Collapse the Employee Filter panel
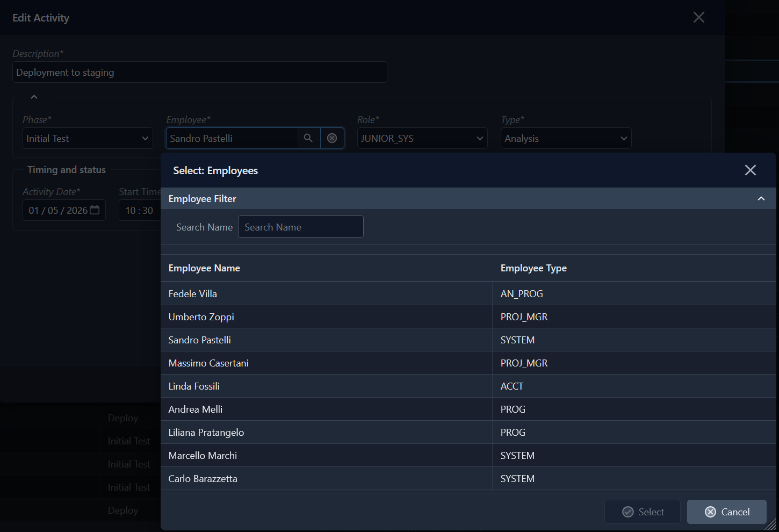The height and width of the screenshot is (532, 779). [x=761, y=199]
